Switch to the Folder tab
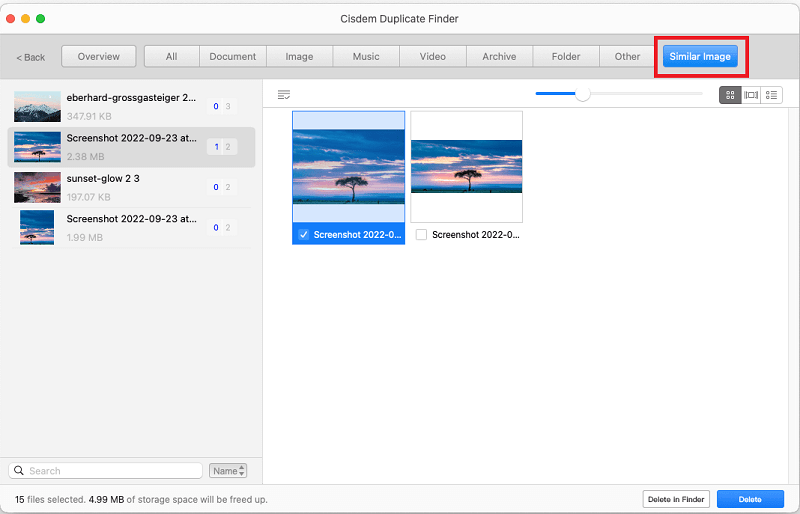The width and height of the screenshot is (800, 514). click(566, 57)
